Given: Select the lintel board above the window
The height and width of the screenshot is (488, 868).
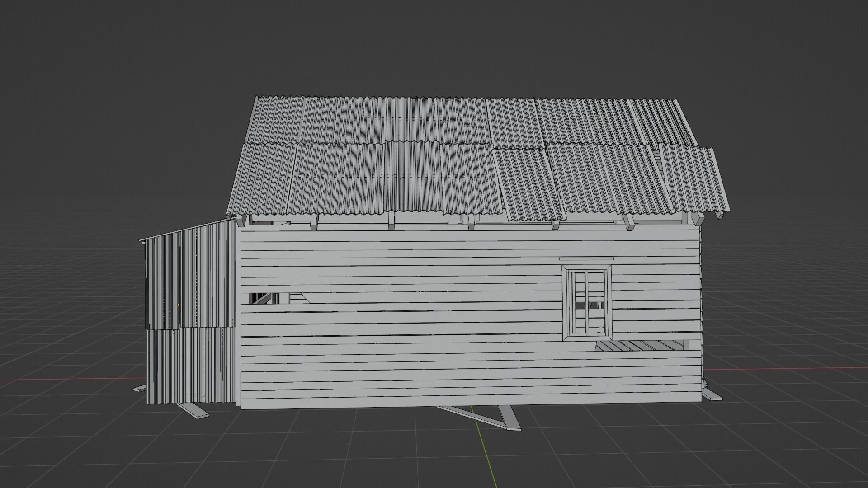Looking at the screenshot, I should click(x=586, y=259).
